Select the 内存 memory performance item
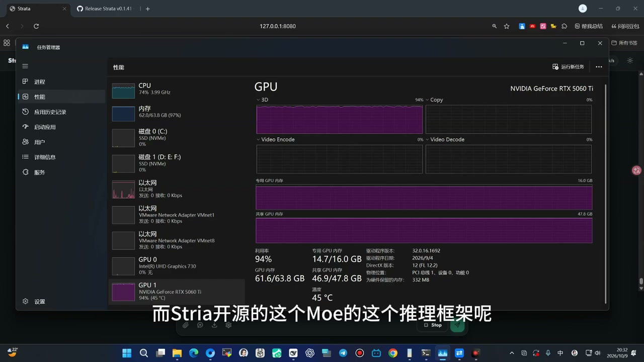Viewport: 644px width, 362px height. [177, 113]
